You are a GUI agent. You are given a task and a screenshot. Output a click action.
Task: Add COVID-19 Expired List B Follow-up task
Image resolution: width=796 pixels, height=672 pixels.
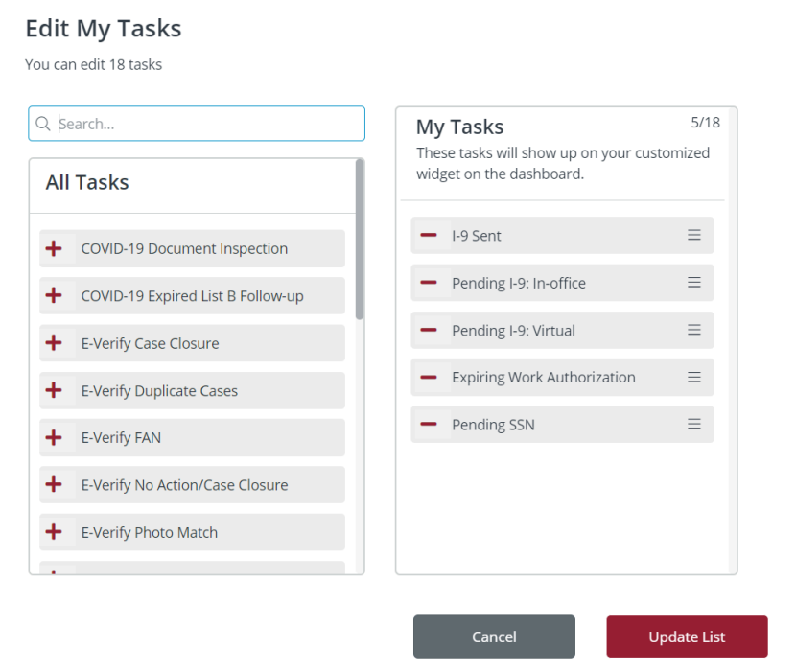coord(55,295)
